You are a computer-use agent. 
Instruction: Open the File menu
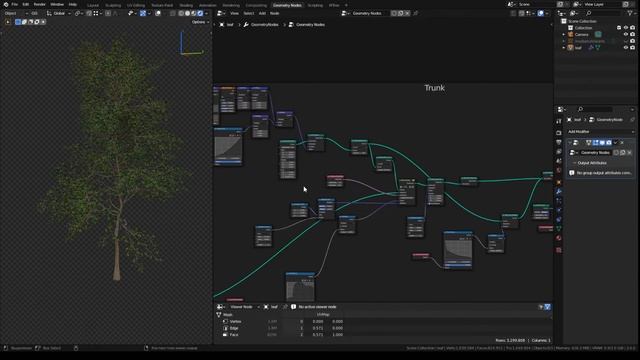click(x=14, y=4)
